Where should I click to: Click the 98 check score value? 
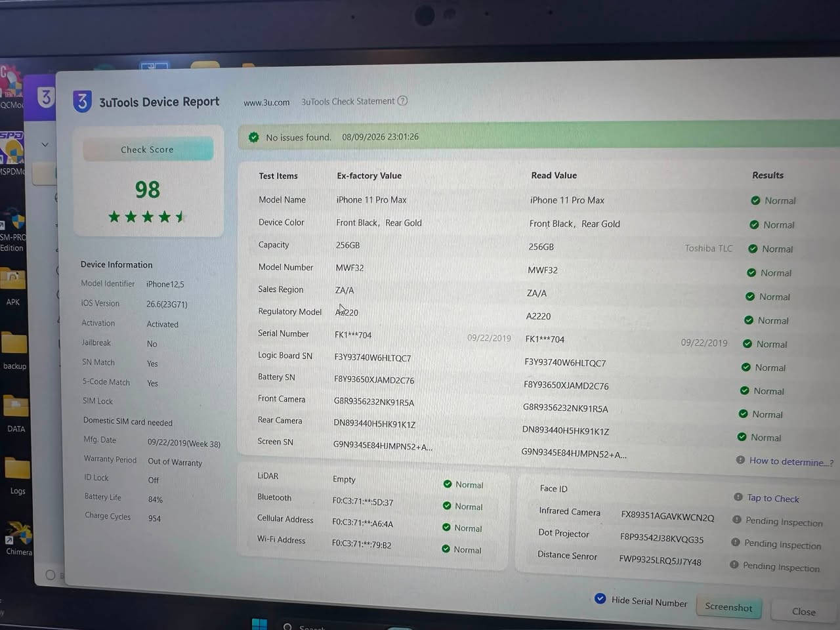[148, 190]
